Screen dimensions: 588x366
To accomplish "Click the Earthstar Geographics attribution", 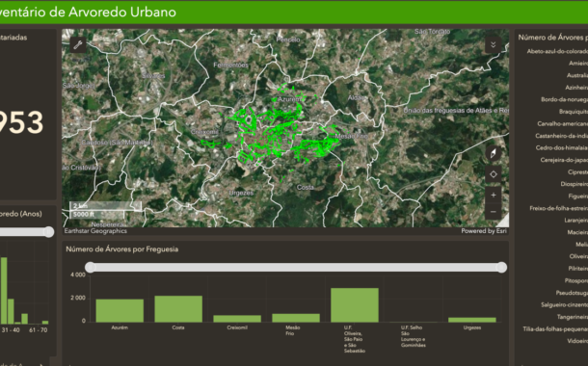I will (x=95, y=231).
